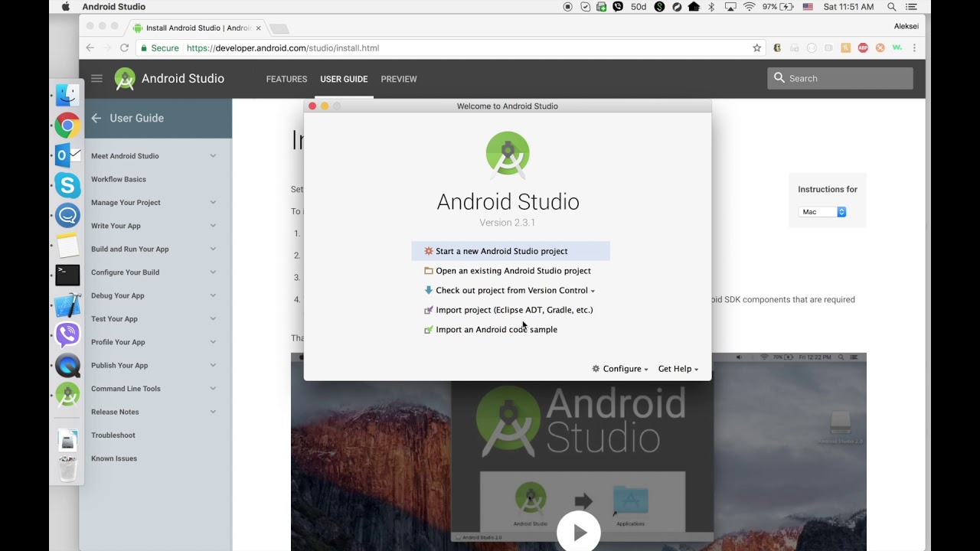Click the Adblock Plus extension icon
980x551 pixels.
[x=863, y=47]
